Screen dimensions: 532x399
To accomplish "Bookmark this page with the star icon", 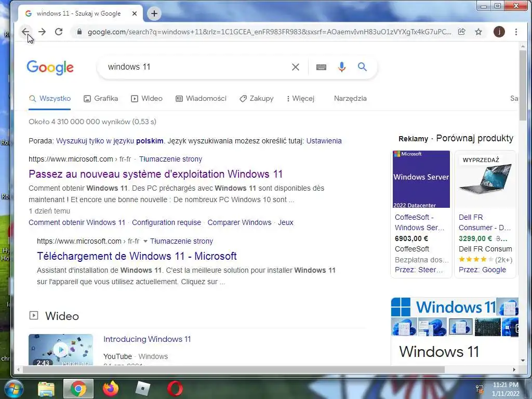I will coord(478,32).
